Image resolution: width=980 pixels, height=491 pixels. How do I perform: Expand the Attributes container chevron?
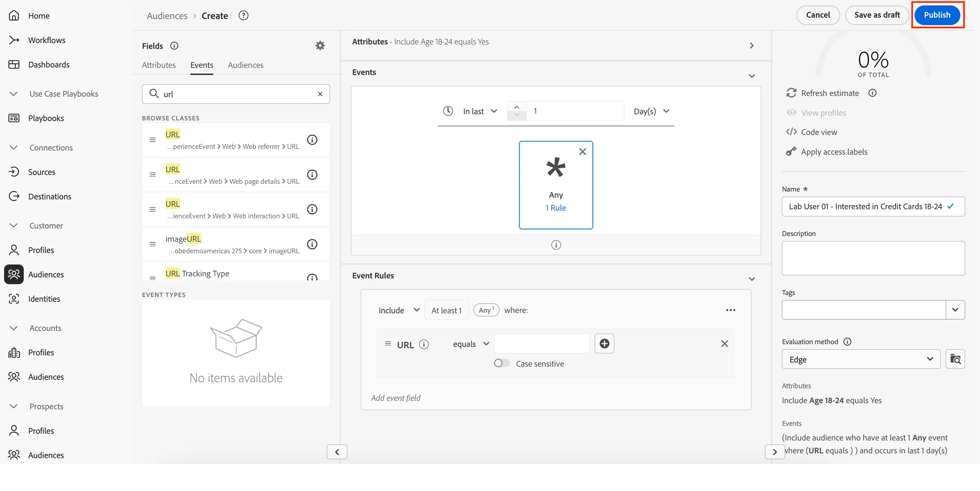pos(751,46)
